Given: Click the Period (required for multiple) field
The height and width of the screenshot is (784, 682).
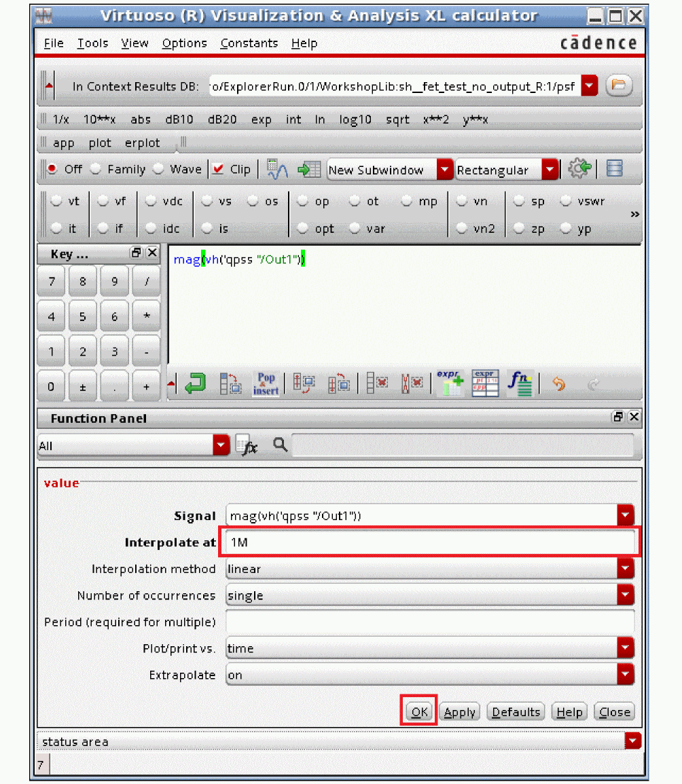Looking at the screenshot, I should 430,622.
